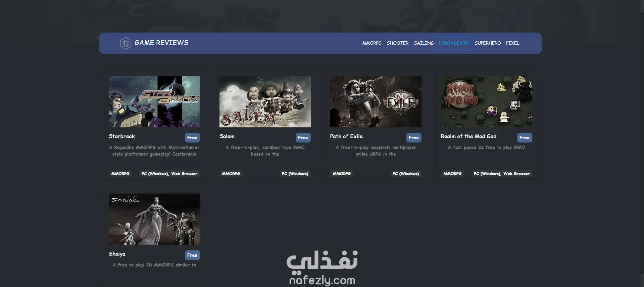
Task: View the Path of Exile cover image
Action: click(376, 101)
